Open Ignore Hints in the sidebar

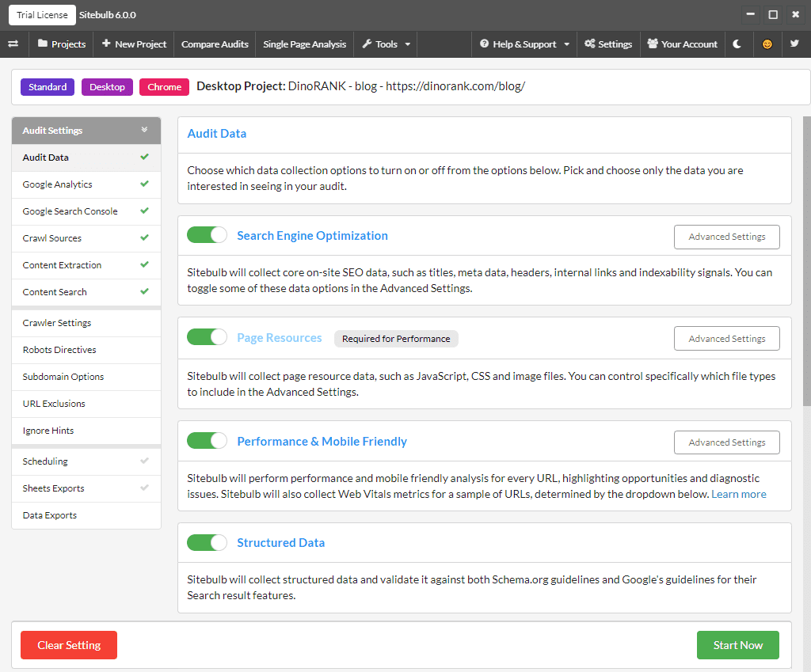[x=86, y=430]
